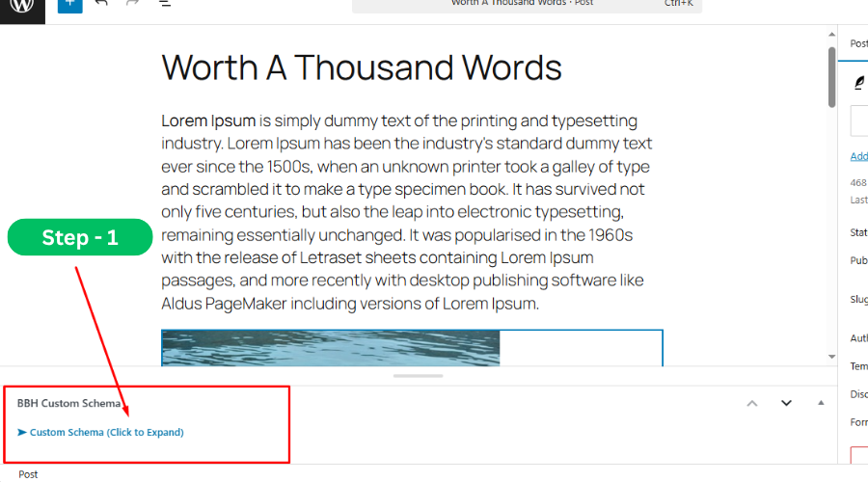The height and width of the screenshot is (482, 868).
Task: Open command palette for Worth A Thousand Words
Action: [x=527, y=5]
